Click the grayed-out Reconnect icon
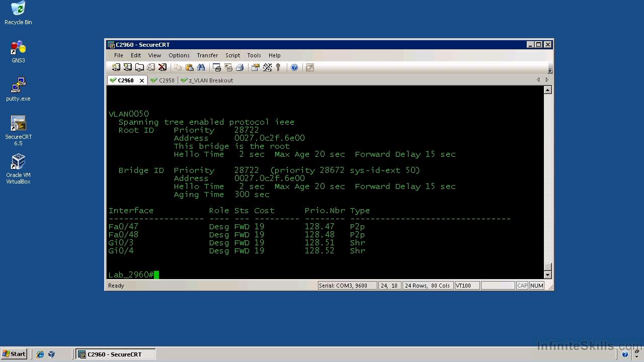 [x=151, y=67]
